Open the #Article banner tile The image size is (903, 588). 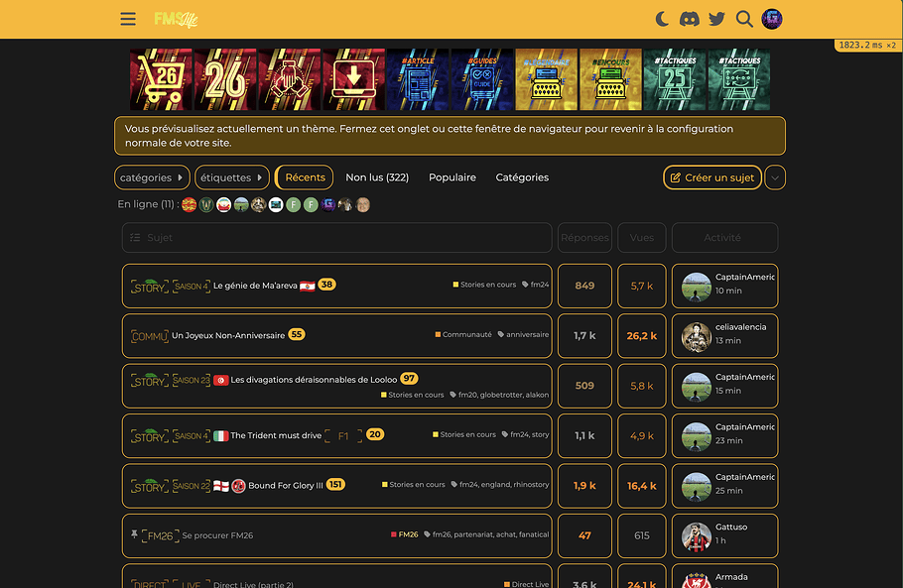(417, 79)
